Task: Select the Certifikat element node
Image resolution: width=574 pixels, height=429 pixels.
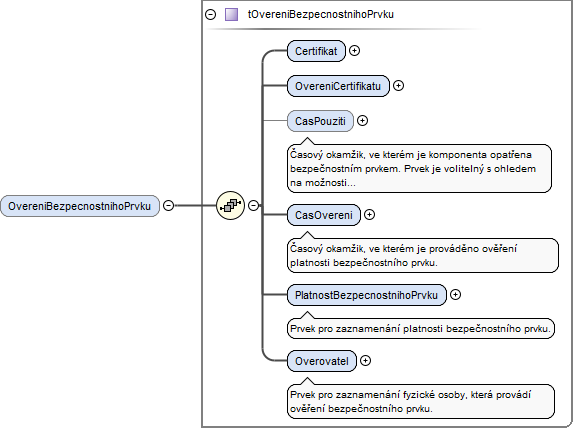Action: (316, 51)
